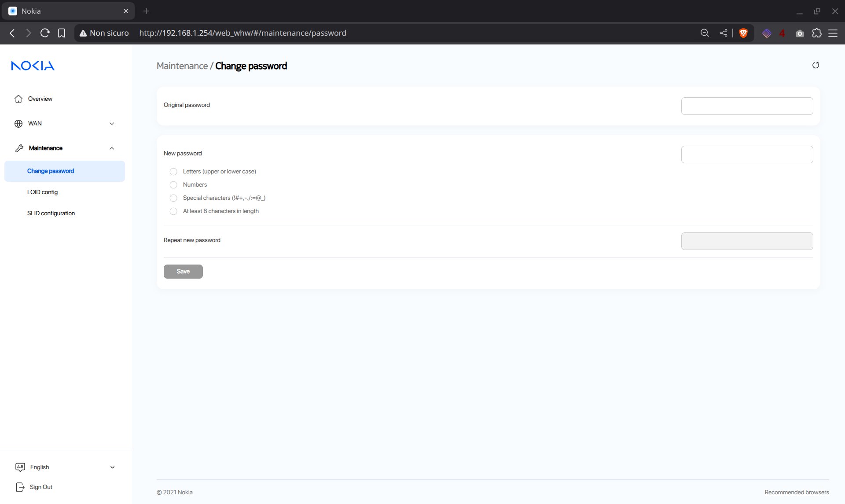845x504 pixels.
Task: Collapse the Maintenance section chevron
Action: click(x=112, y=148)
